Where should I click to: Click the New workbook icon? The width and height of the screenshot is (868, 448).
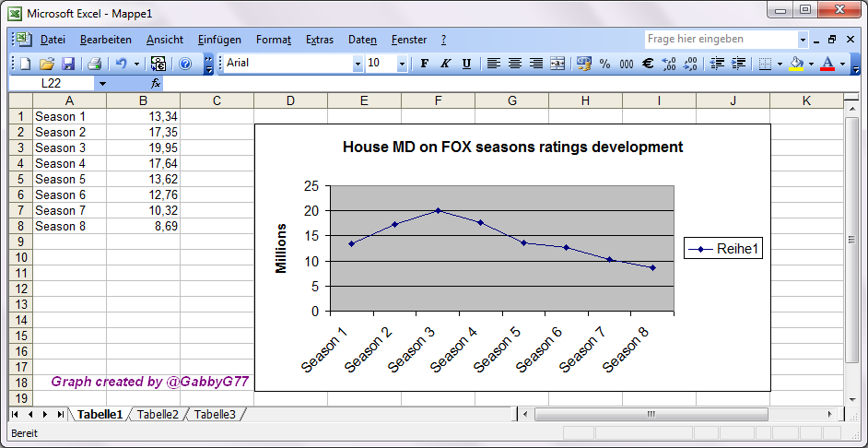coord(26,64)
